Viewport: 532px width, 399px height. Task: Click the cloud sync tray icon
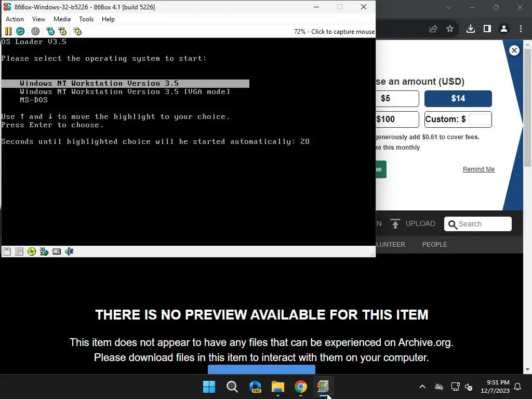click(x=439, y=387)
